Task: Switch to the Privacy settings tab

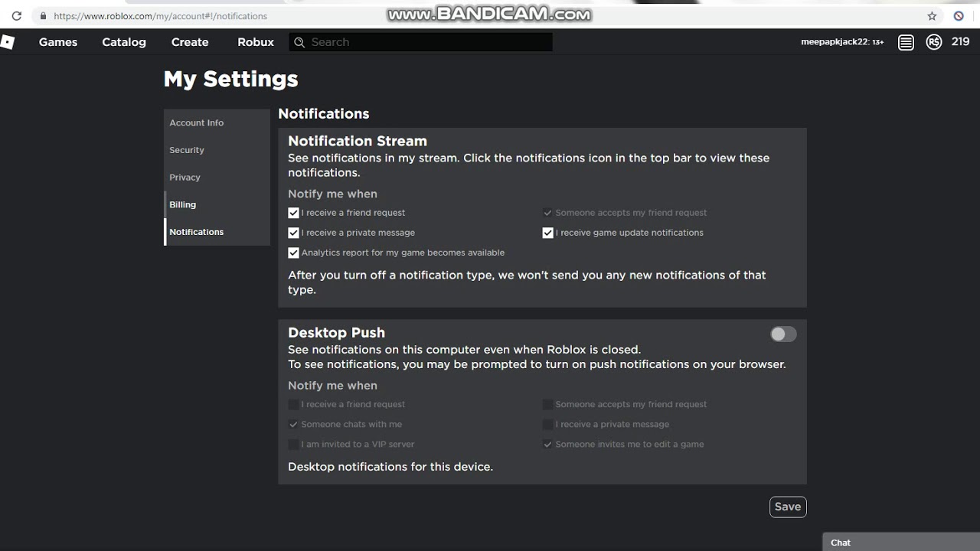Action: [x=185, y=178]
